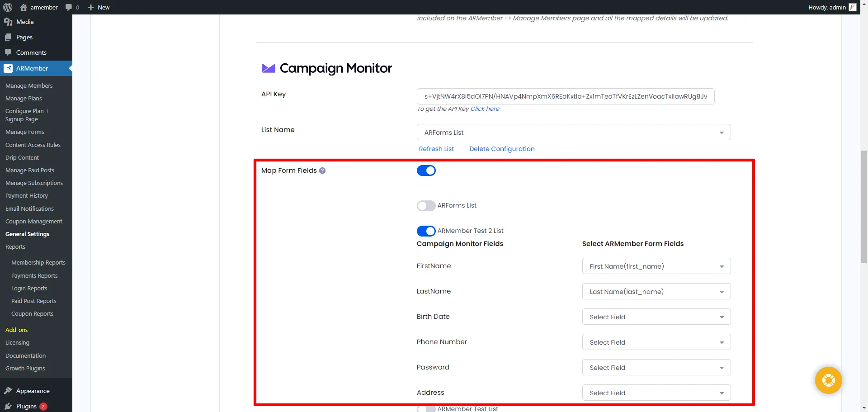The height and width of the screenshot is (412, 868).
Task: Open the Add-ons link
Action: click(x=17, y=330)
